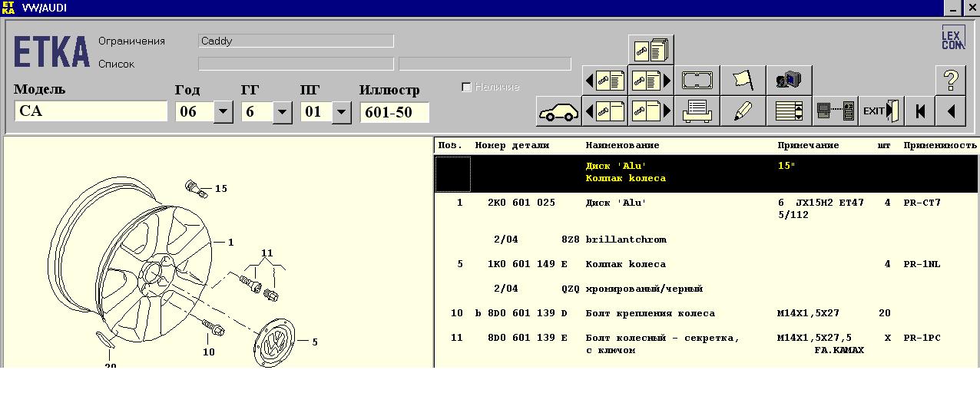Click the pencil notes icon
980x403 pixels.
tap(743, 111)
